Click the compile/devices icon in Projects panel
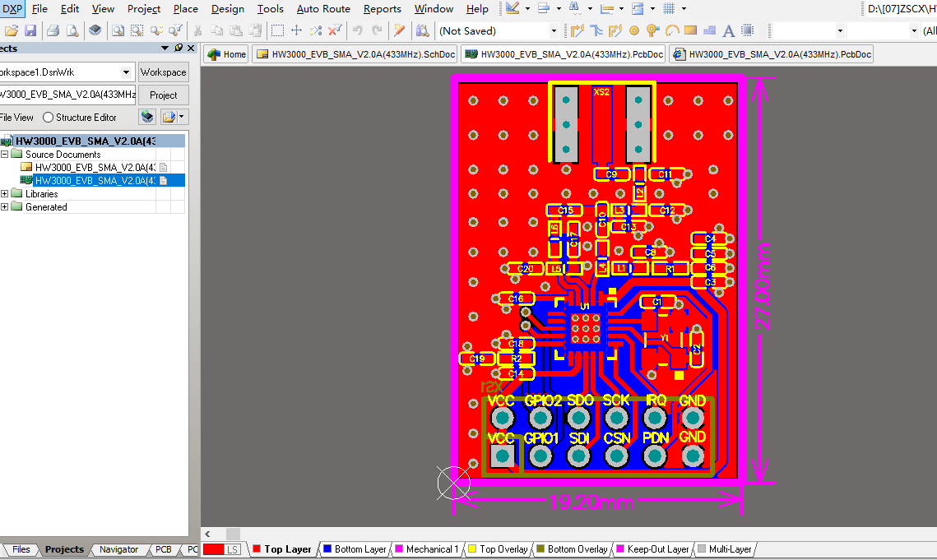The height and width of the screenshot is (560, 937). 147,117
